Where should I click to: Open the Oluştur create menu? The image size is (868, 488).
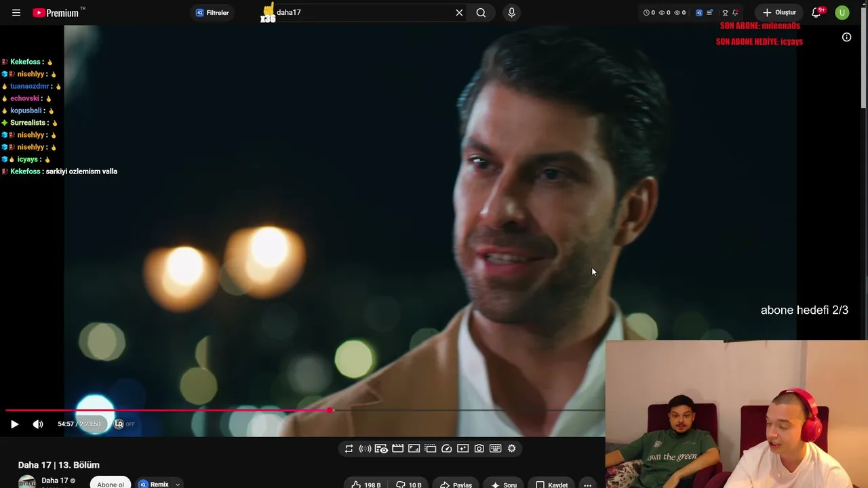tap(779, 13)
